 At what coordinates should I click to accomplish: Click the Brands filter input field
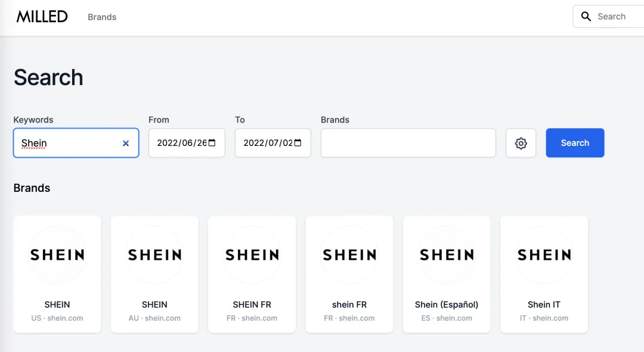coord(408,143)
